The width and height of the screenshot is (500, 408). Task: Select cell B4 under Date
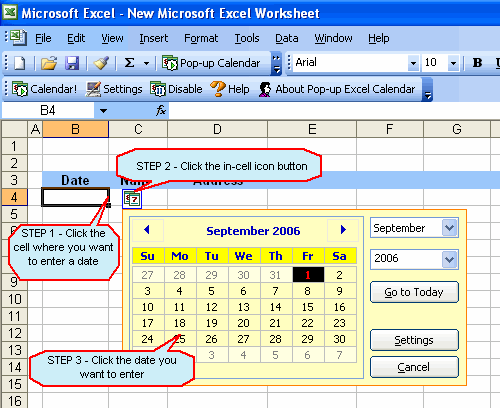[x=76, y=197]
